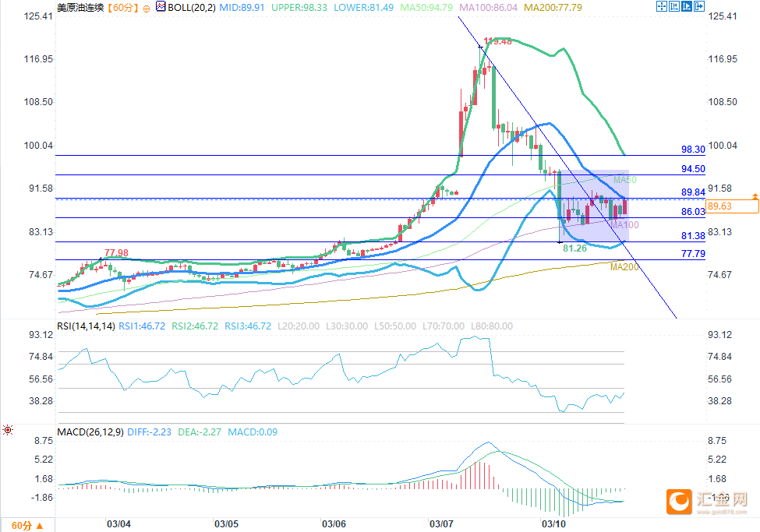
Task: Click the 94.50 horizontal line label
Action: [x=693, y=168]
